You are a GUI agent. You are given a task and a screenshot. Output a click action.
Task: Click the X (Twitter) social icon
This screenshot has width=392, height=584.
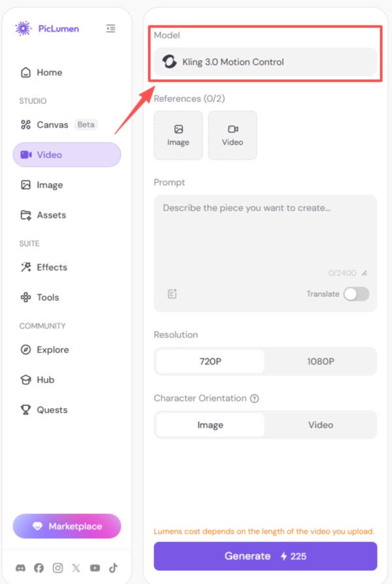coord(76,568)
